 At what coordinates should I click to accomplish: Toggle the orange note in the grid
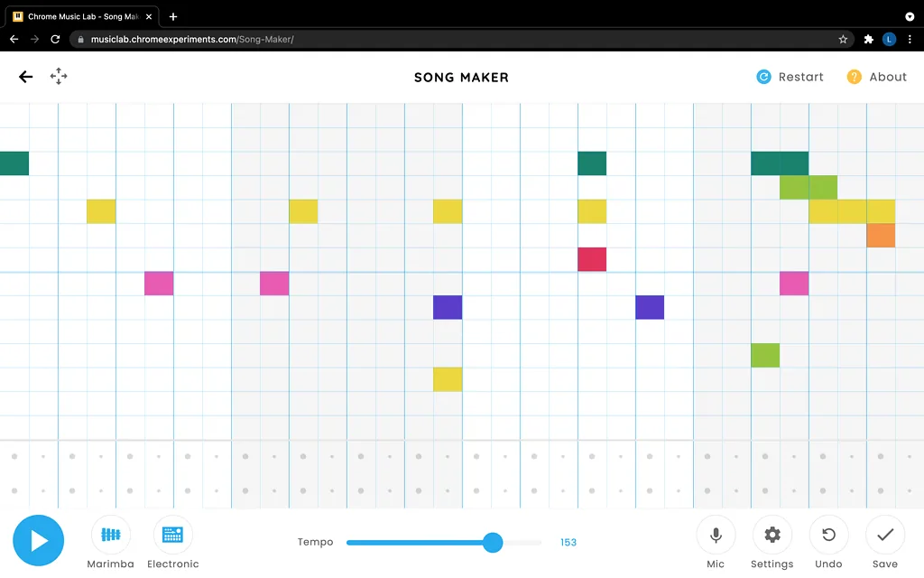tap(881, 236)
